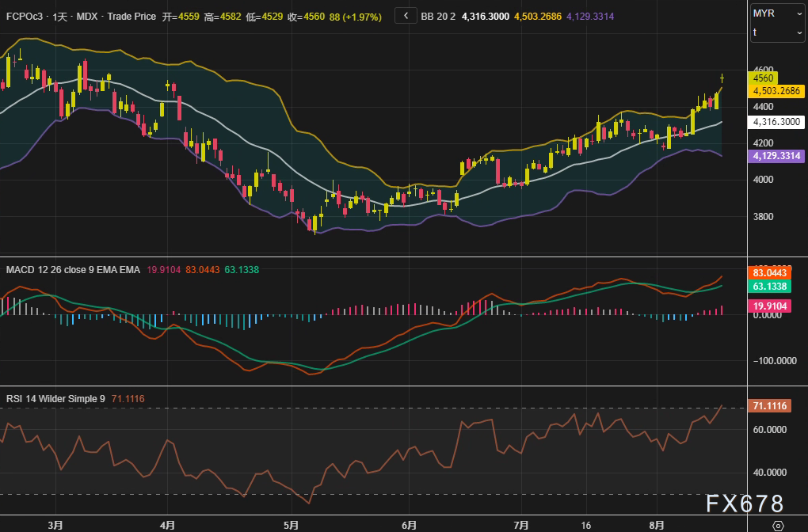Expand the 't' dropdown below MYR
808x532 pixels.
[778, 32]
